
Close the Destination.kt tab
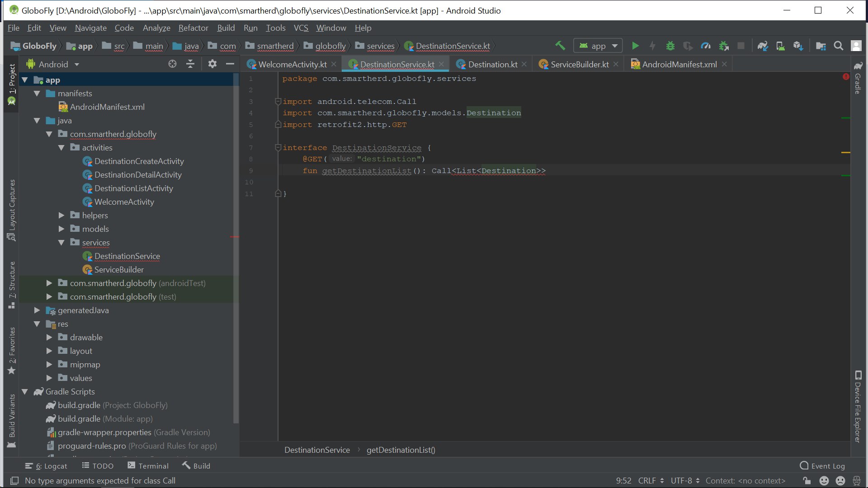pos(524,64)
